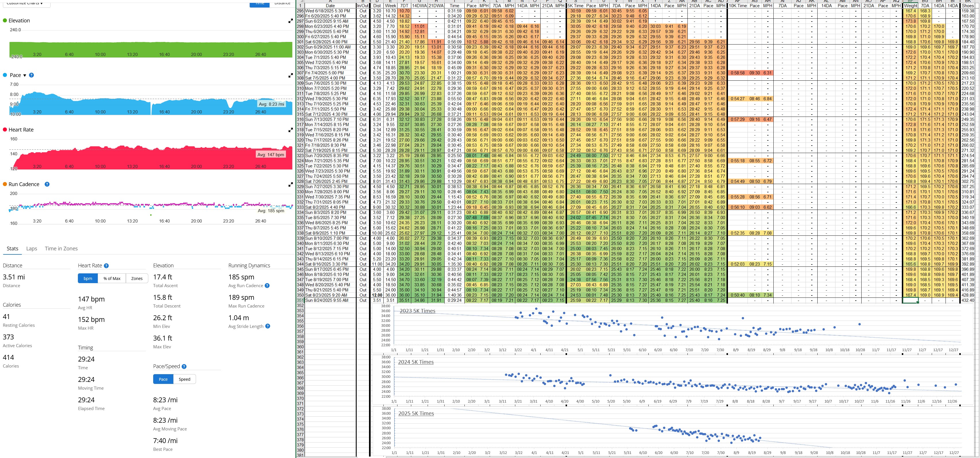Open the Laps tab
This screenshot has width=980, height=458.
pos(32,249)
